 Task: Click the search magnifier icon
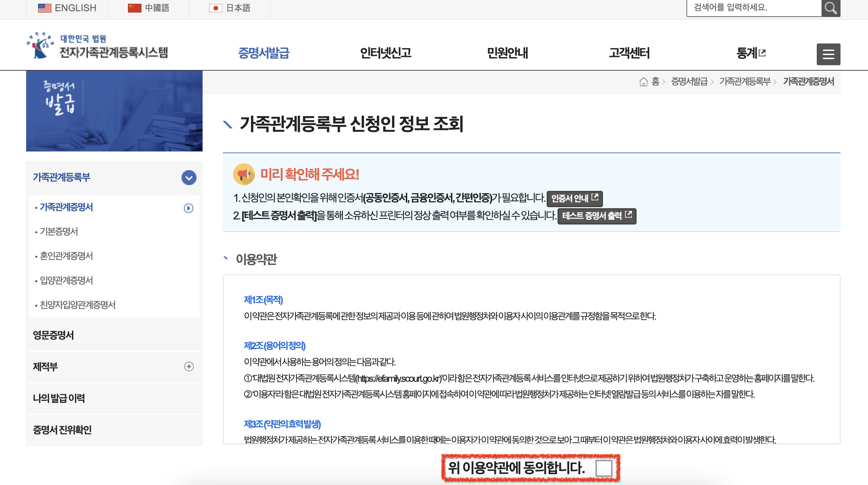831,8
